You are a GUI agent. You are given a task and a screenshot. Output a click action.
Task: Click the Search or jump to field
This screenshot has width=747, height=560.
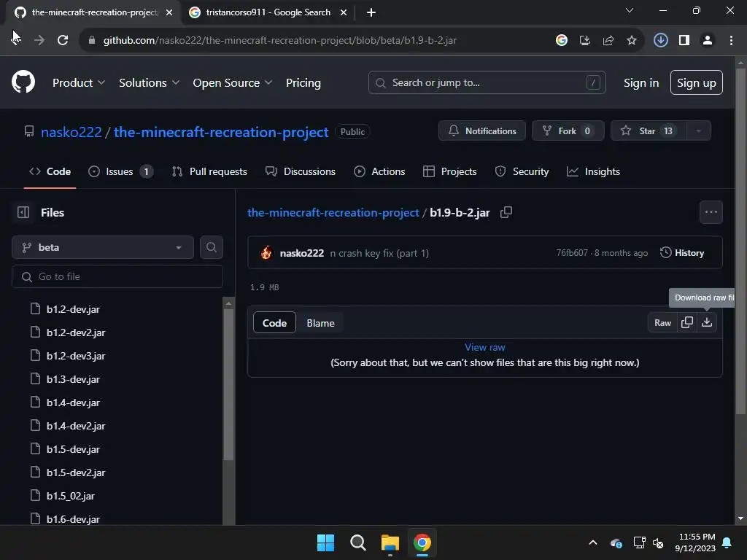pyautogui.click(x=487, y=82)
